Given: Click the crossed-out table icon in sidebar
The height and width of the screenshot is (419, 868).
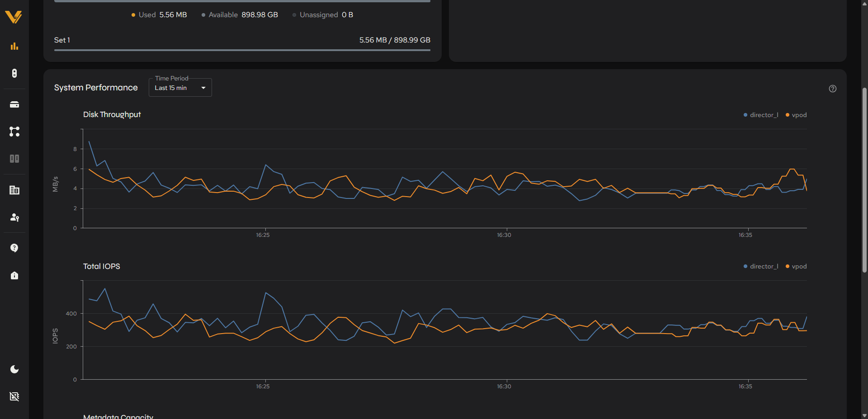Looking at the screenshot, I should [x=14, y=396].
